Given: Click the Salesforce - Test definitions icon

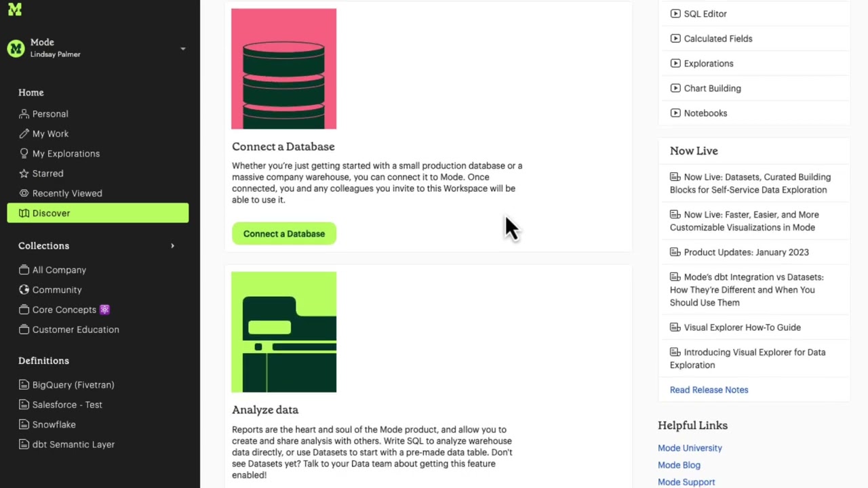Looking at the screenshot, I should coord(24,405).
